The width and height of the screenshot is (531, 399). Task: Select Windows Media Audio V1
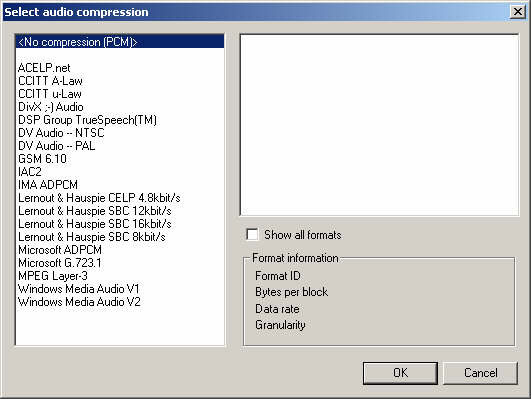pyautogui.click(x=120, y=289)
